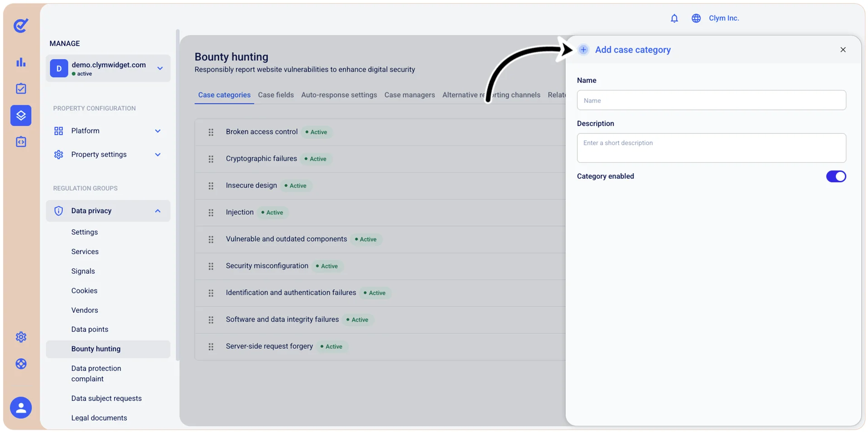Open Signals under Data privacy
Image resolution: width=868 pixels, height=432 pixels.
coord(83,271)
